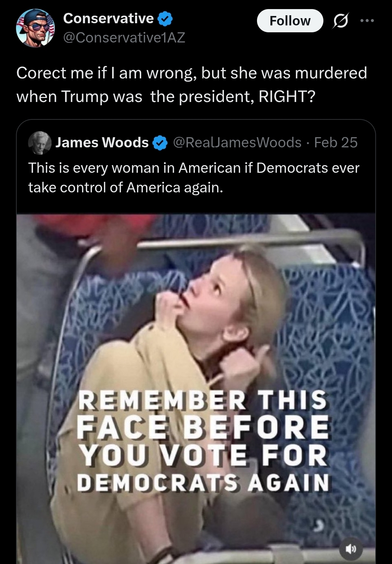Open the @RealJamesWoods handle in the quoted post

[x=237, y=143]
